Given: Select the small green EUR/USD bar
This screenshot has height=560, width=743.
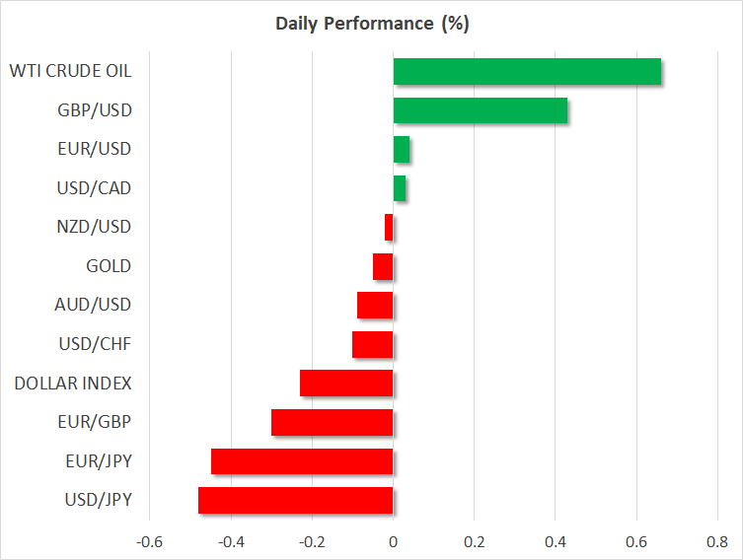Looking at the screenshot, I should [x=402, y=150].
